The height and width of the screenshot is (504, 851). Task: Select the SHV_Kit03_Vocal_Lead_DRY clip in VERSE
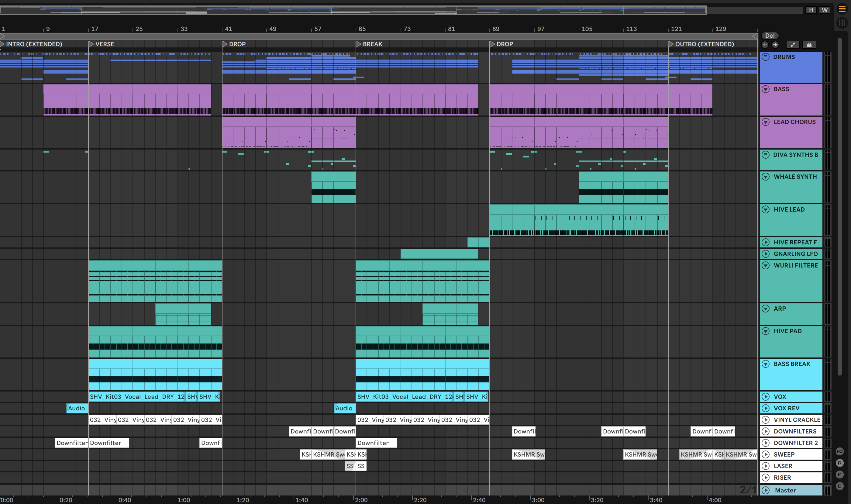click(136, 397)
